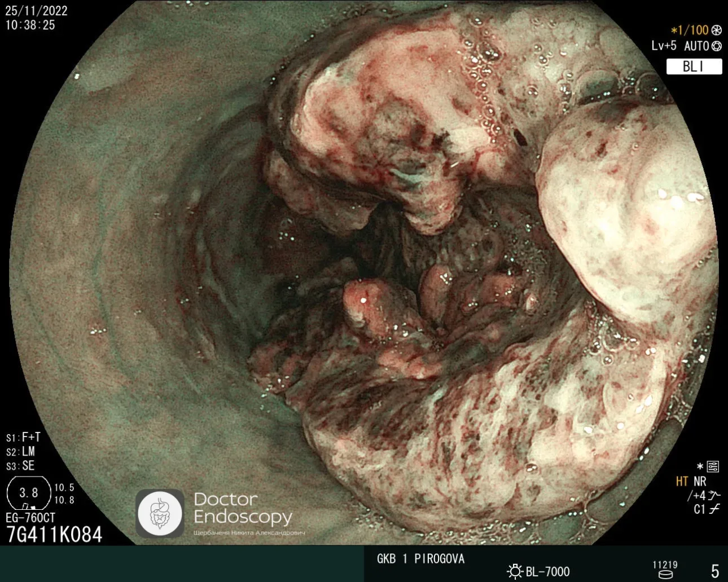
Task: Click the GKB 1 PIROGOVA hospital label
Action: [420, 559]
